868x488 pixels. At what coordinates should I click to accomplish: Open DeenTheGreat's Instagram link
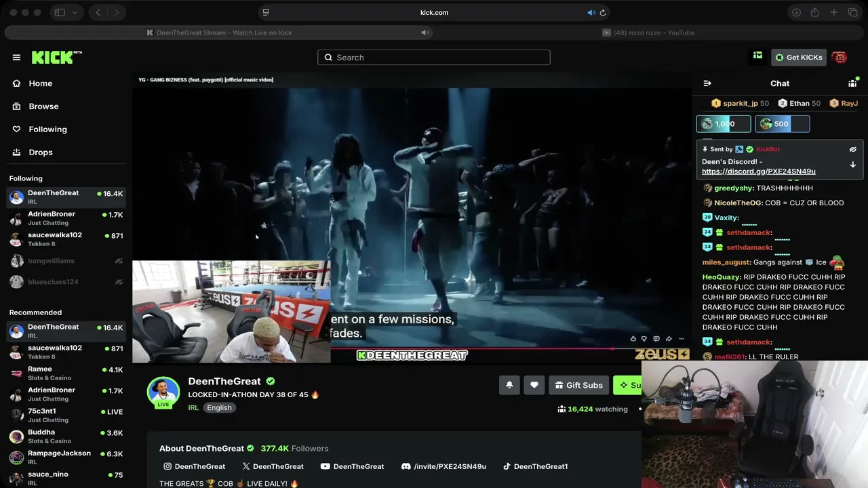[195, 466]
